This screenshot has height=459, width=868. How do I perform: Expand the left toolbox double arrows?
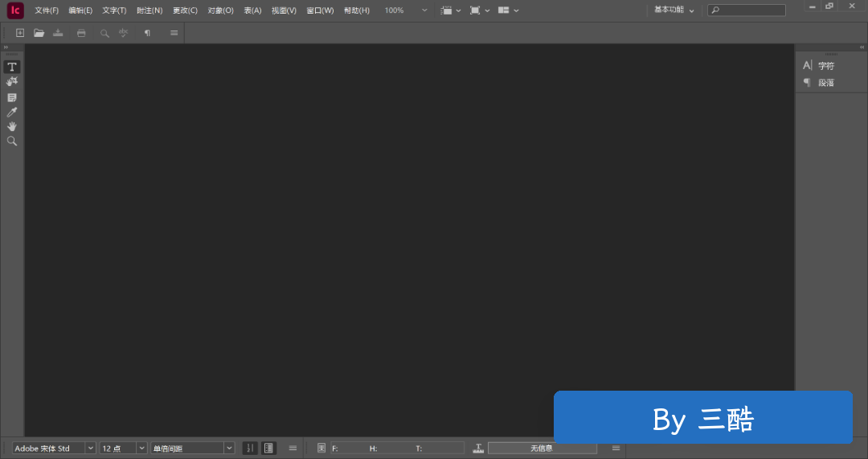[6, 47]
